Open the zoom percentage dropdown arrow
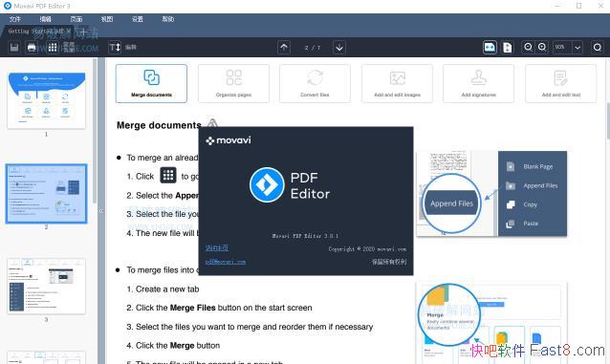This screenshot has height=364, width=610. click(577, 48)
